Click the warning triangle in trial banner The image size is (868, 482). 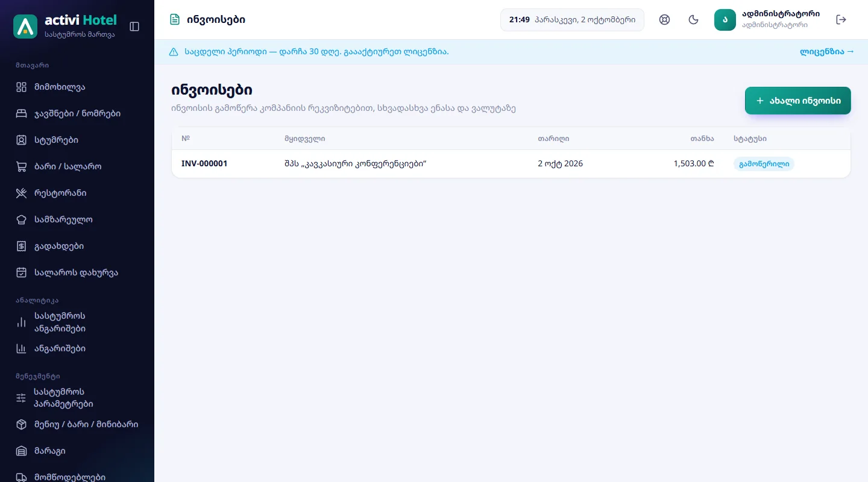174,52
